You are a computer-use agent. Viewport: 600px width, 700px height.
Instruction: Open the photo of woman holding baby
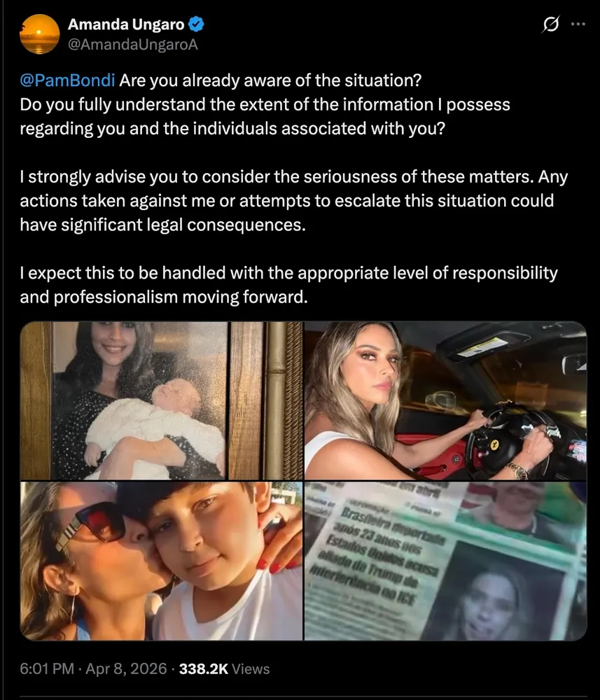pyautogui.click(x=161, y=400)
